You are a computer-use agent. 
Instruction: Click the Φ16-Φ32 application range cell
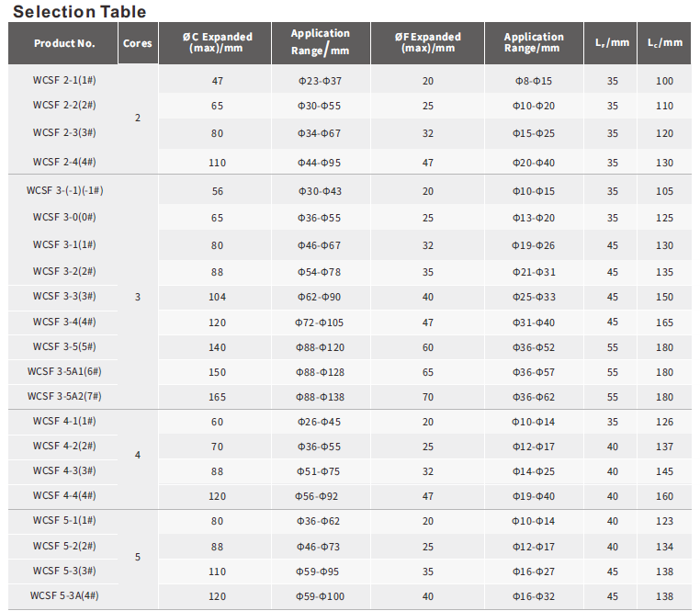[x=533, y=596]
